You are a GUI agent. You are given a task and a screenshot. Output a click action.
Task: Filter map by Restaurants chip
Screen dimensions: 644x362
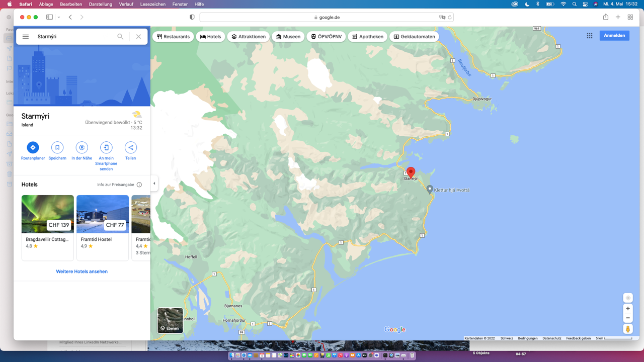click(x=173, y=37)
